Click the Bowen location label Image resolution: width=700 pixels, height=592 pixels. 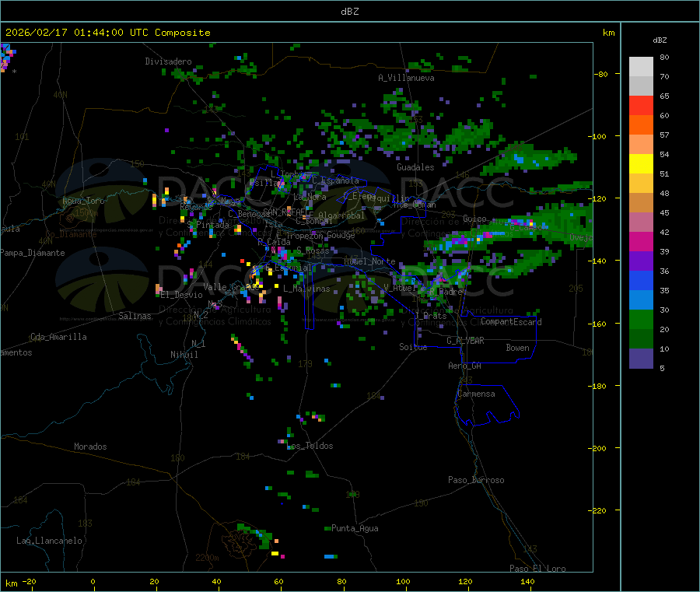[518, 348]
